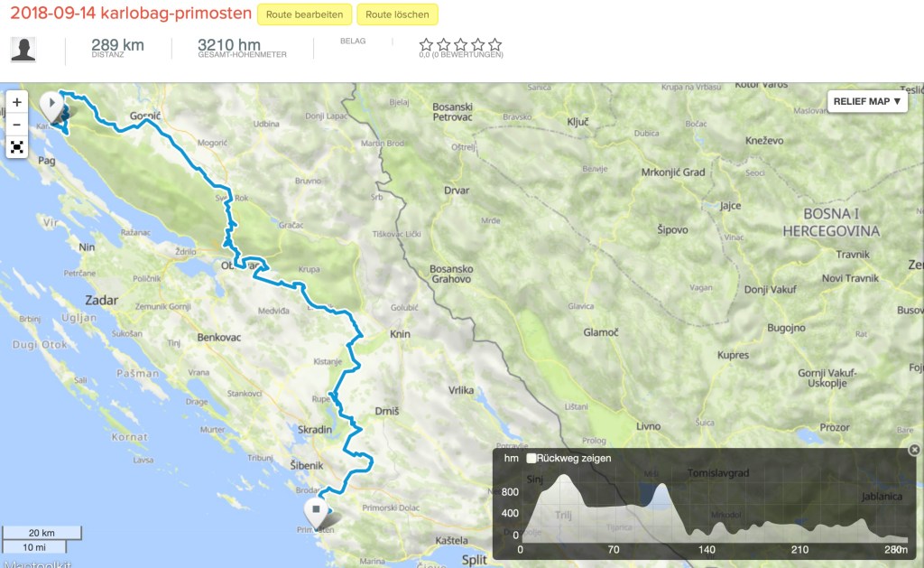
Task: Click the Route löschen button
Action: (x=398, y=14)
